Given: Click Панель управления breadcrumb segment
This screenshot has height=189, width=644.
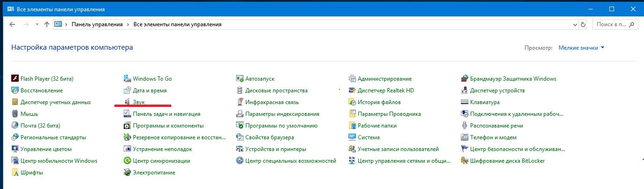Looking at the screenshot, I should pos(97,24).
